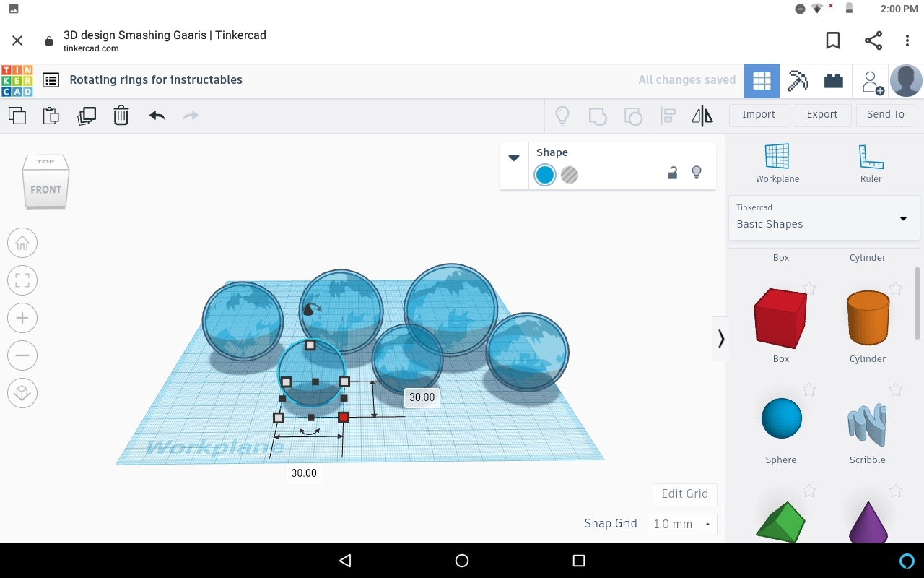Toggle hide shape lightbulb in Shape panel
Viewport: 924px width, 578px height.
697,173
